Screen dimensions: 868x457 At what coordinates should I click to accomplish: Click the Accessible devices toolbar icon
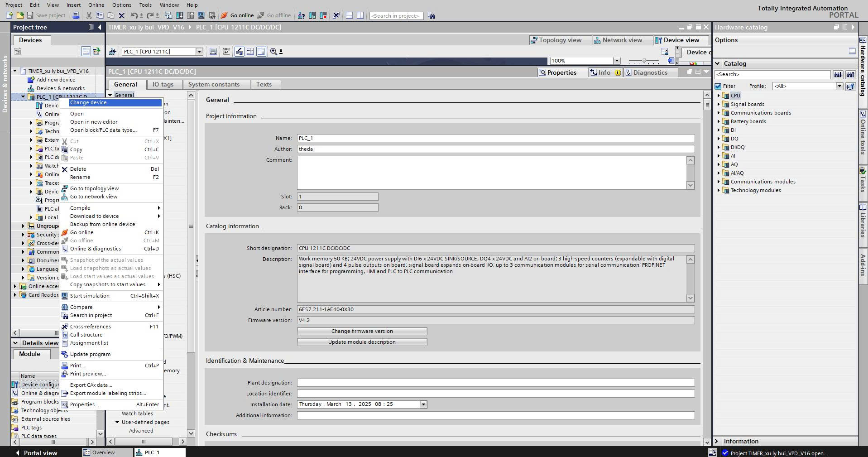point(301,15)
